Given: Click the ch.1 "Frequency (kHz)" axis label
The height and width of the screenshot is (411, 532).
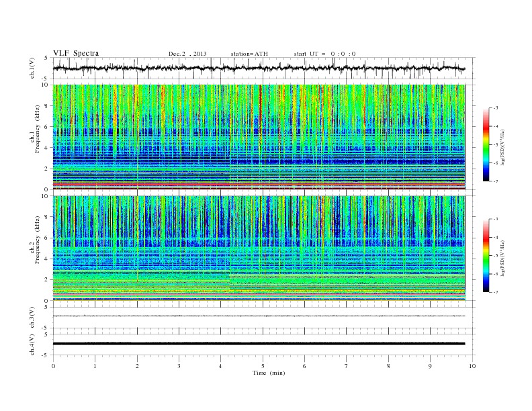Looking at the screenshot, I should [38, 129].
